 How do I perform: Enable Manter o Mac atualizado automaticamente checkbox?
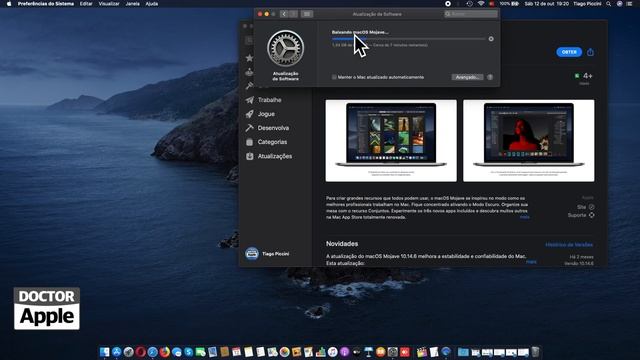(x=334, y=77)
